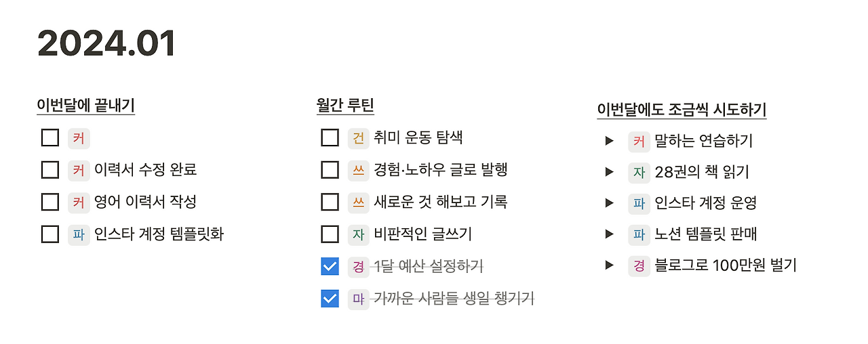Screen dimensions: 868x344
Task: Click the 자 tag icon beside 비판적인 글쓰기
Action: [359, 234]
